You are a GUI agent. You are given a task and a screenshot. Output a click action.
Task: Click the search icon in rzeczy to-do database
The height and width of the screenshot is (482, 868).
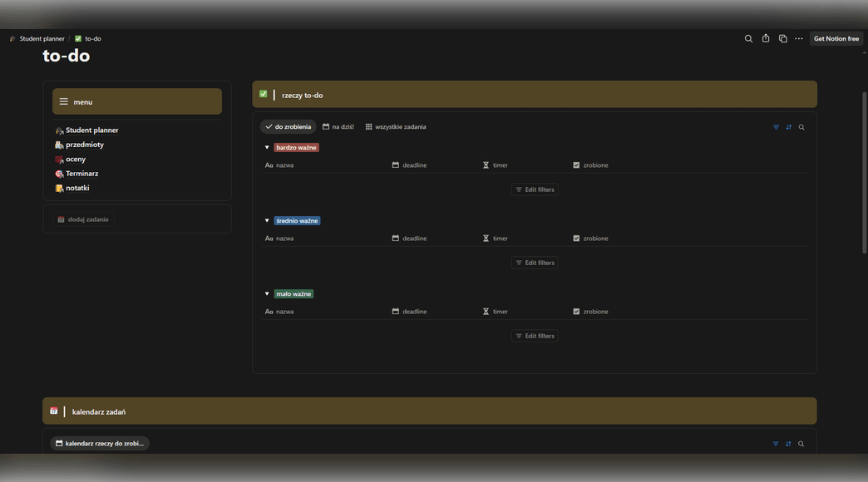click(x=801, y=127)
